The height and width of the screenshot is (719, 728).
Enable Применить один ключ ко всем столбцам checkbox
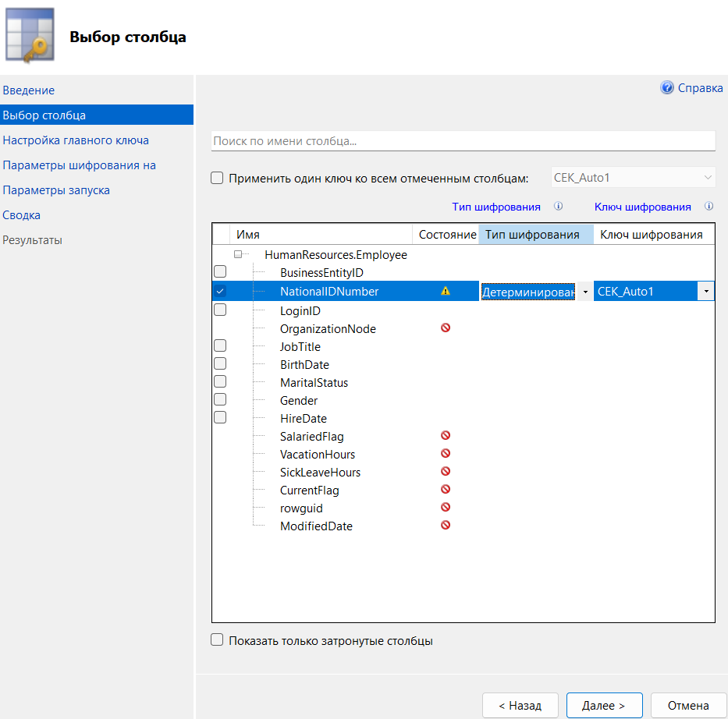click(217, 178)
